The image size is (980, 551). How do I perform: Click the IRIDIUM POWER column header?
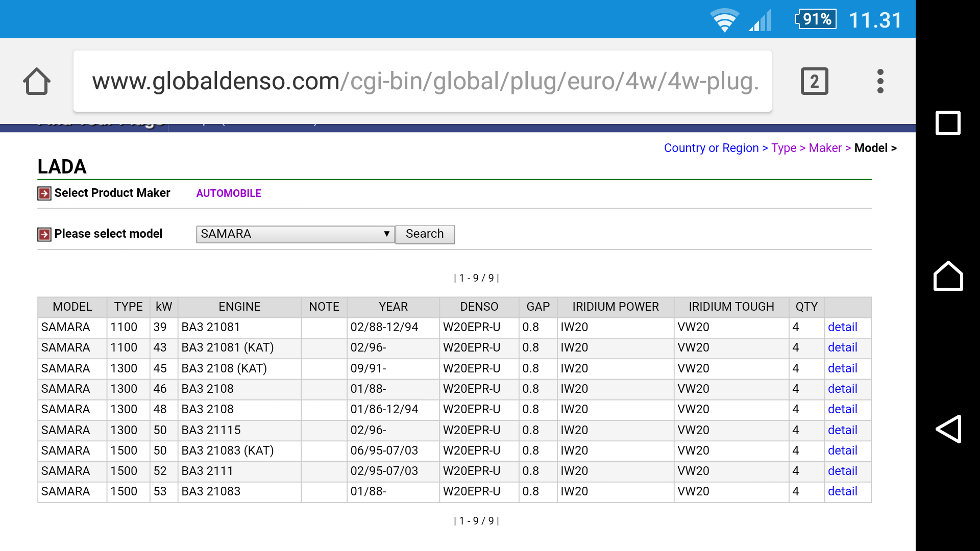615,307
